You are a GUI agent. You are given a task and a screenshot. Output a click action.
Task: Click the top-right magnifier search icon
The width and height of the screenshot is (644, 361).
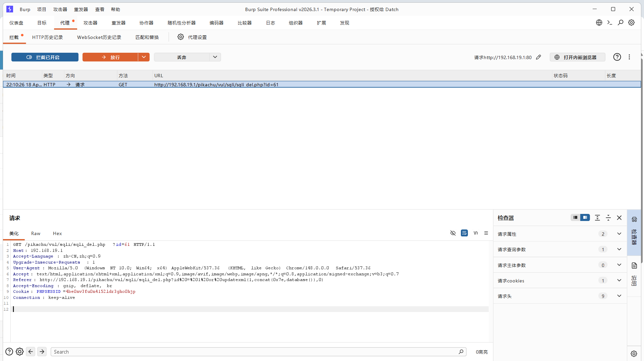click(621, 22)
